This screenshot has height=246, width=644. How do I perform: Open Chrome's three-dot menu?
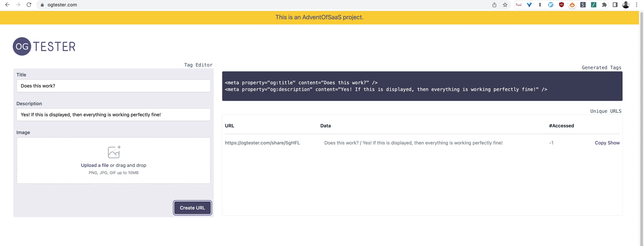coord(636,5)
